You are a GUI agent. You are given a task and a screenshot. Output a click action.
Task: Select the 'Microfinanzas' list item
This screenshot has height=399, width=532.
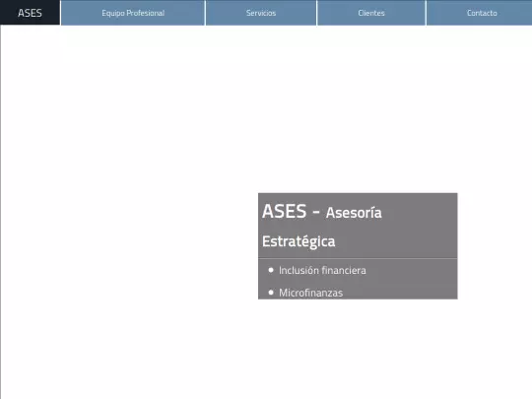[310, 293]
